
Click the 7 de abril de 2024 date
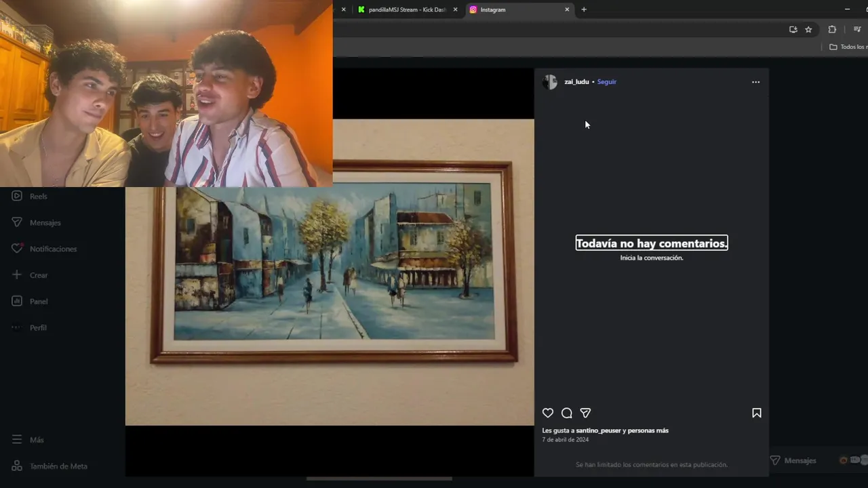pyautogui.click(x=566, y=440)
